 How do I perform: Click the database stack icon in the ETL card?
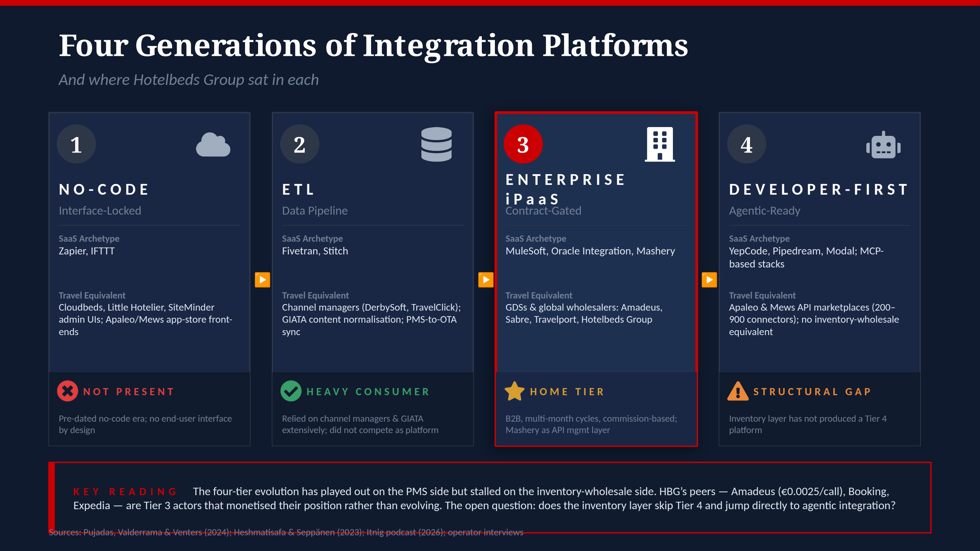436,144
